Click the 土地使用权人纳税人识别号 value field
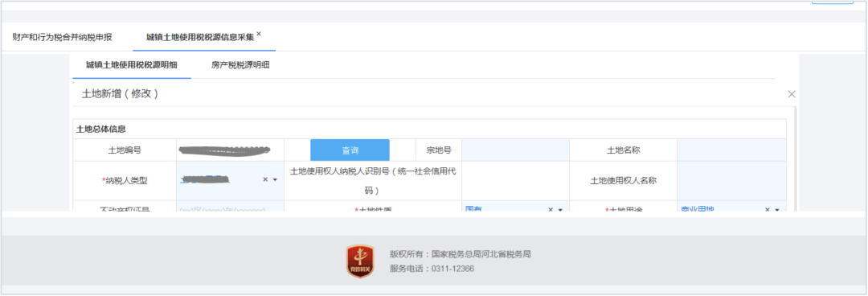This screenshot has height=296, width=868. pos(515,181)
